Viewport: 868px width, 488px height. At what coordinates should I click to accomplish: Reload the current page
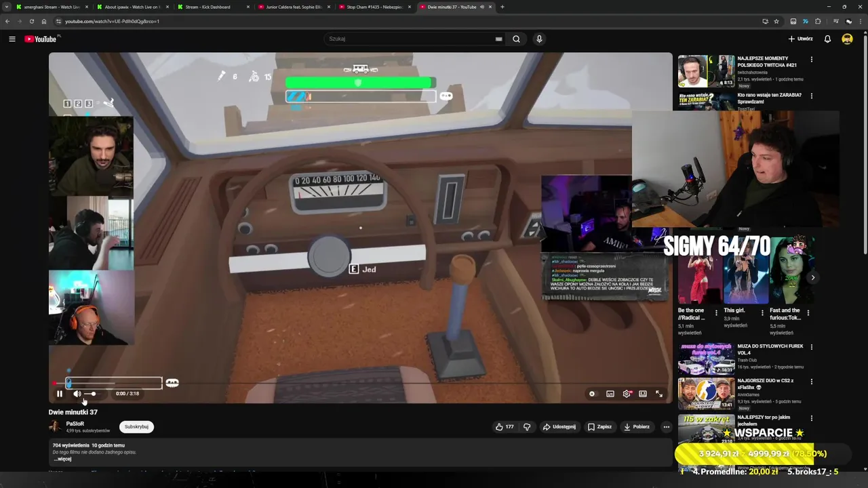pos(32,21)
